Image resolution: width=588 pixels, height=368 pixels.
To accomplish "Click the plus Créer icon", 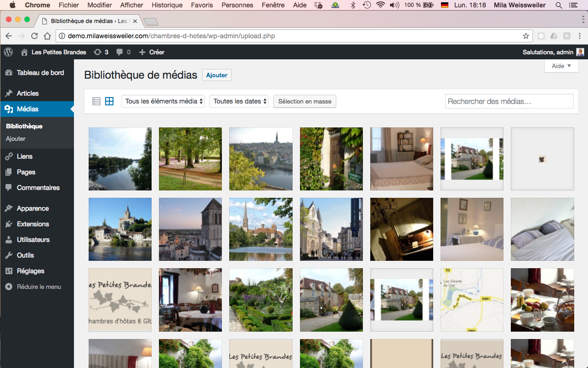I will click(142, 52).
